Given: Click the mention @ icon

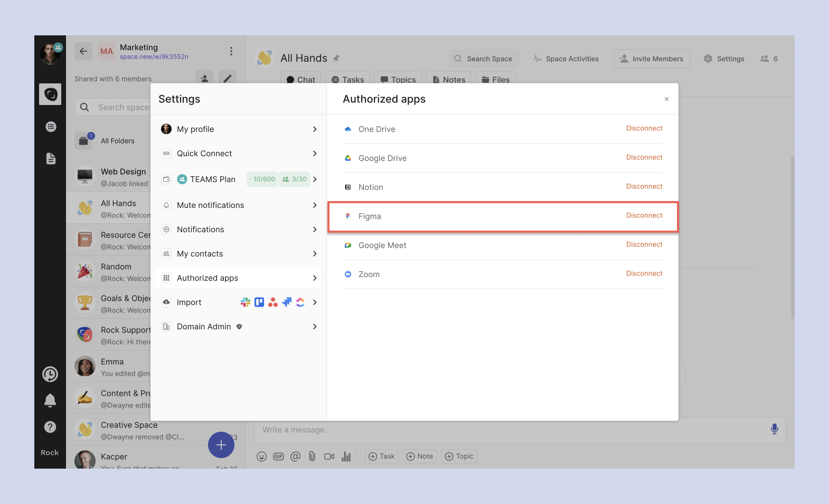Looking at the screenshot, I should coord(295,457).
